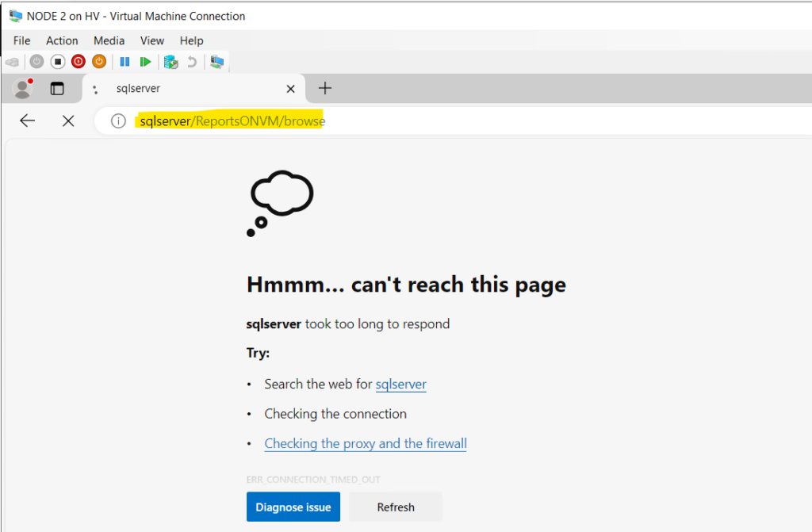
Task: Click the Enhanced Session monitor icon
Action: tap(217, 62)
